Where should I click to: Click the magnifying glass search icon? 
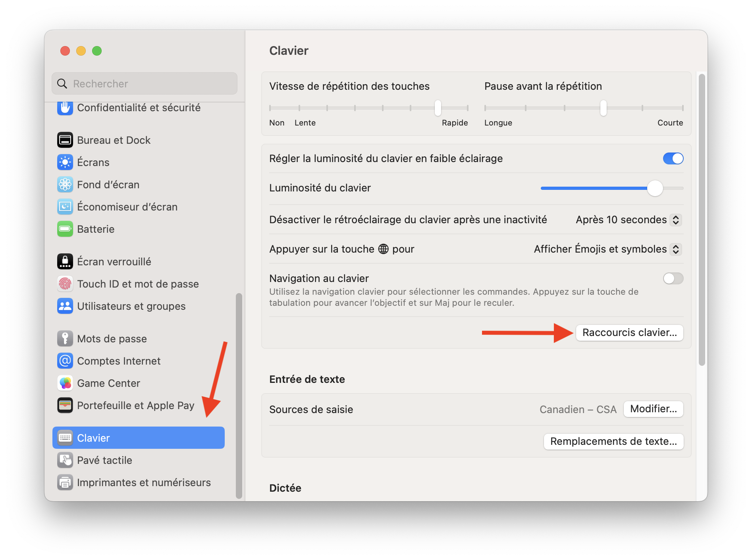click(62, 84)
